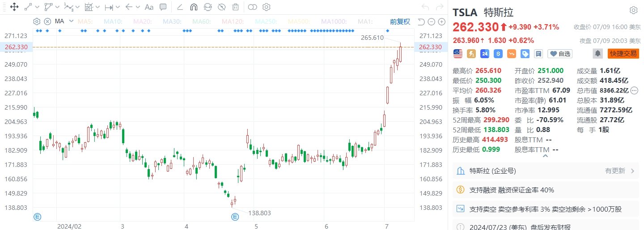Toggle the MA5 line

[x=85, y=21]
